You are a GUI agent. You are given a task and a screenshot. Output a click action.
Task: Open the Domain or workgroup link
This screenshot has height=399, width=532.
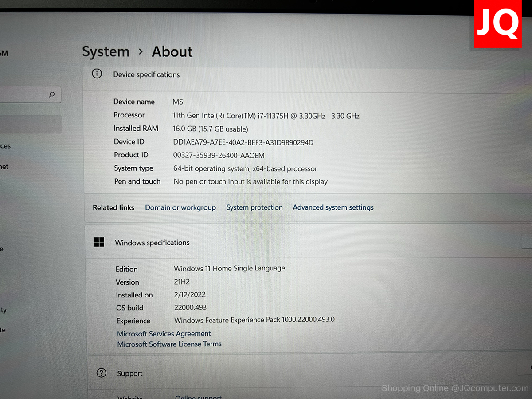(x=180, y=207)
